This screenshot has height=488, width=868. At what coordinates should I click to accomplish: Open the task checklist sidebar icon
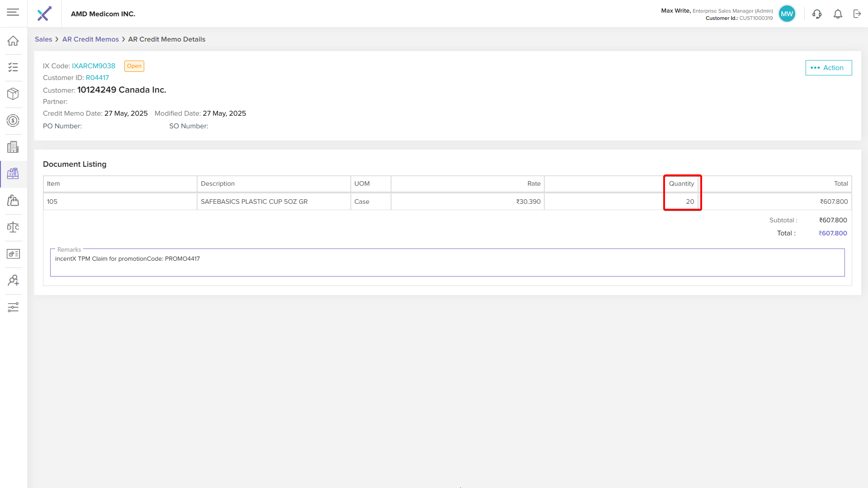[13, 67]
